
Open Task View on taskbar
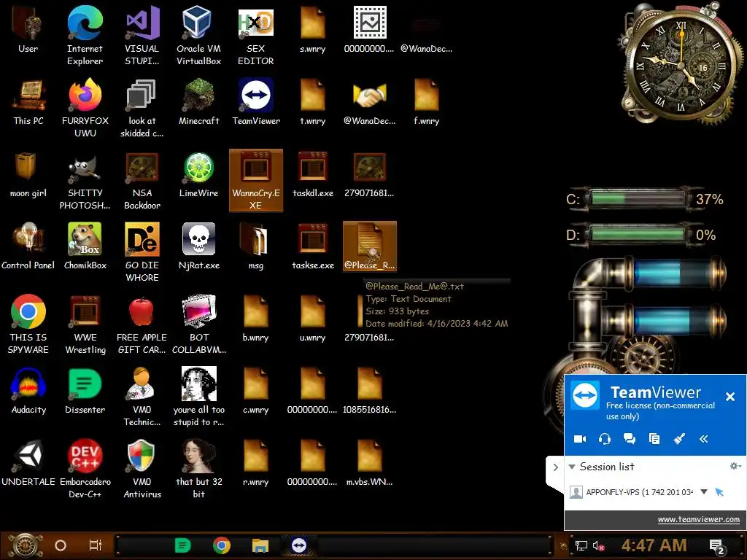tap(96, 545)
